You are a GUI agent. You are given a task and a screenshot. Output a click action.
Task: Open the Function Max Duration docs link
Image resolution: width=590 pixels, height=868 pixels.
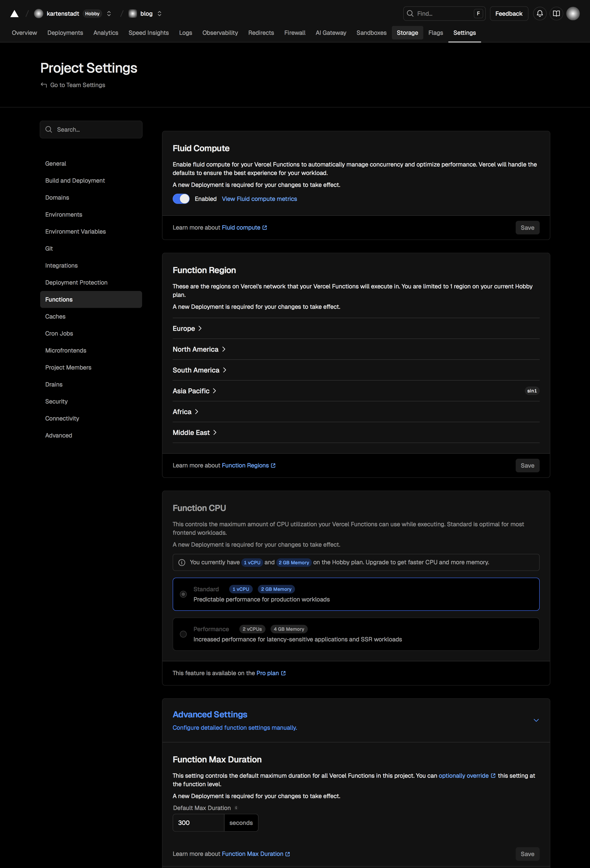256,854
